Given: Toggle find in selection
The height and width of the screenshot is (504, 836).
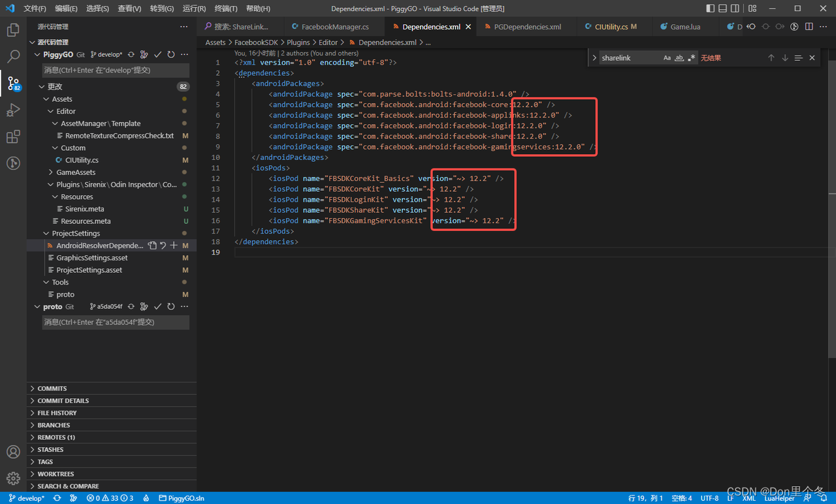Looking at the screenshot, I should click(798, 58).
